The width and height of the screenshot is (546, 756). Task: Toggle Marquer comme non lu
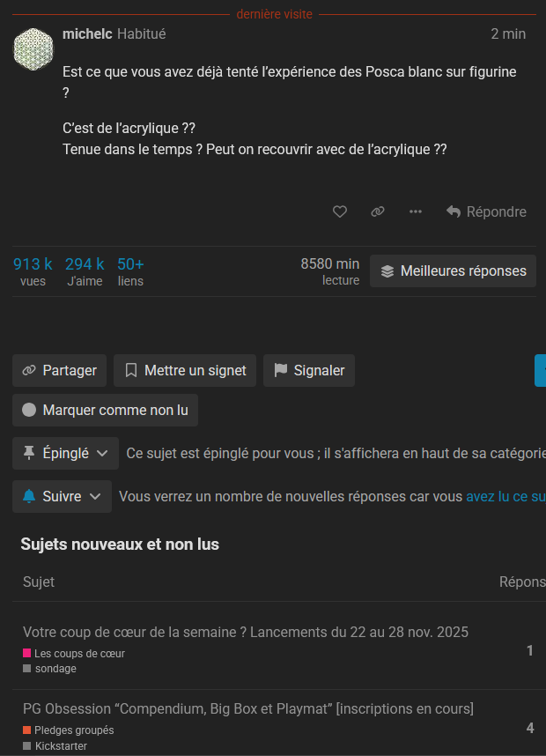click(105, 411)
